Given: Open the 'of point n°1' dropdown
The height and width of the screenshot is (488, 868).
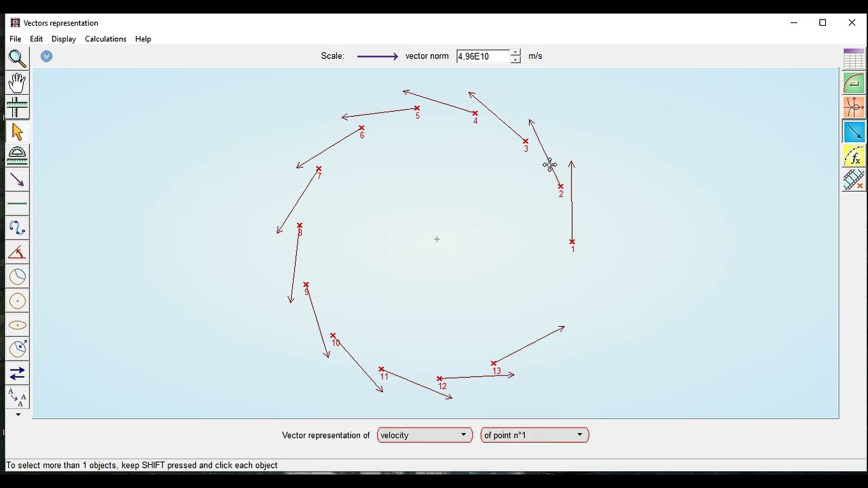Looking at the screenshot, I should pyautogui.click(x=534, y=435).
